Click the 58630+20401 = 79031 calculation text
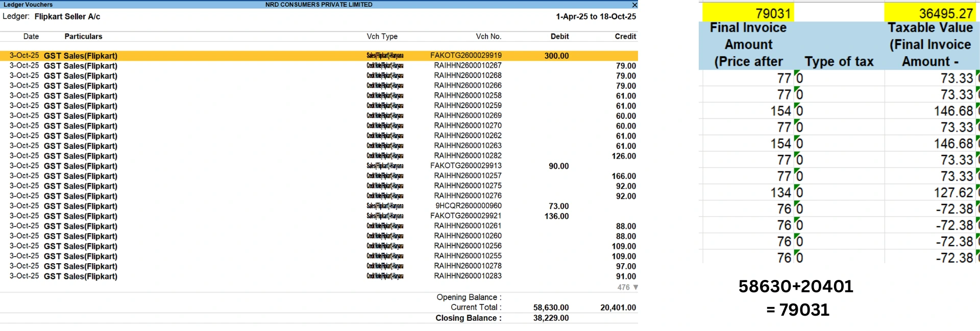Viewport: 980px width, 331px height. pos(796,298)
